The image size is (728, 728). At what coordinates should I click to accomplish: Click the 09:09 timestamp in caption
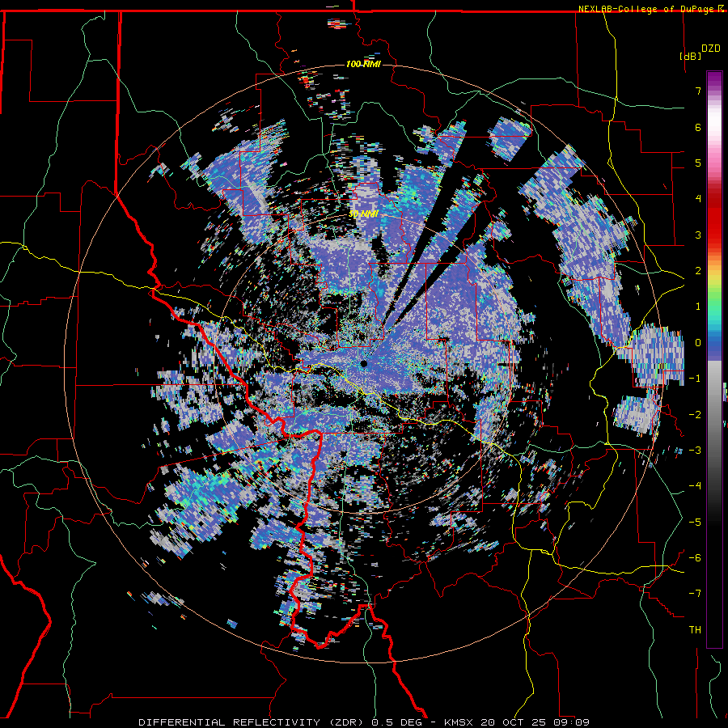coord(574,722)
